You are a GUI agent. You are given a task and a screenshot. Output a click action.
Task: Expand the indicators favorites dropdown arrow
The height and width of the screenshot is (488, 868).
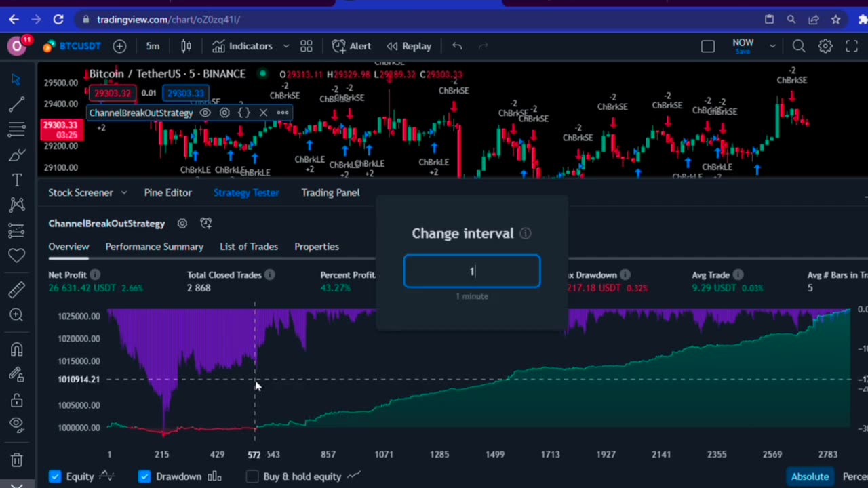point(286,46)
